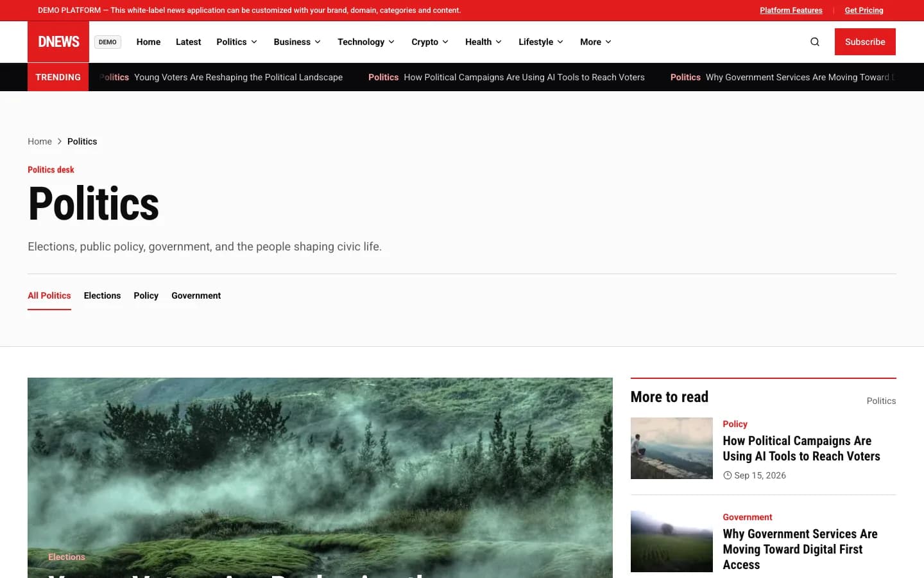Click the DEMO badge next to logo

(x=108, y=42)
